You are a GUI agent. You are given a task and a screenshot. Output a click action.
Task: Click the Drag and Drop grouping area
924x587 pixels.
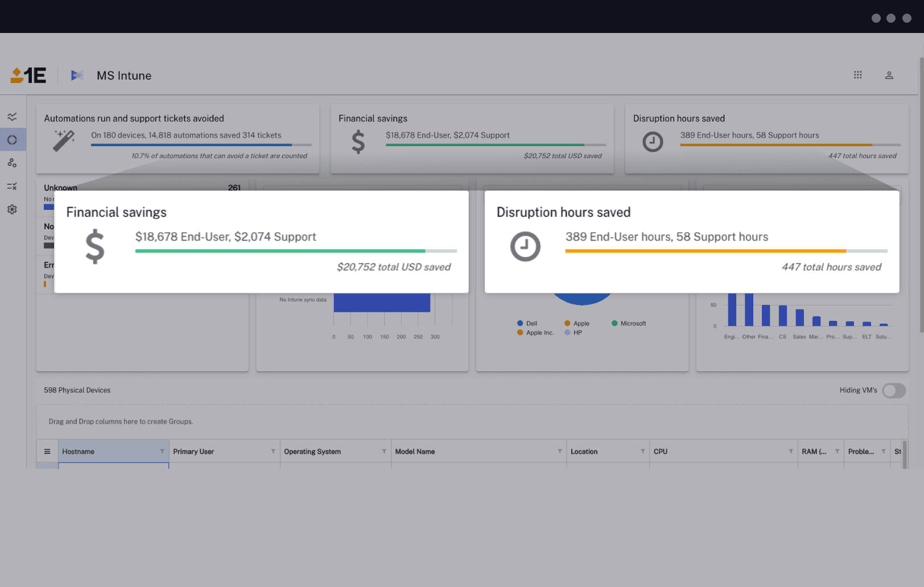(x=120, y=421)
